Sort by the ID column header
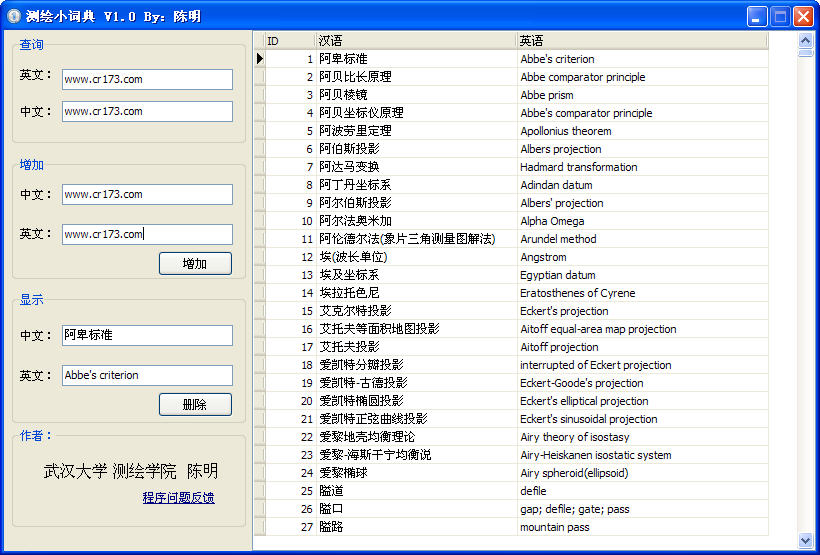Image resolution: width=820 pixels, height=555 pixels. pyautogui.click(x=290, y=41)
